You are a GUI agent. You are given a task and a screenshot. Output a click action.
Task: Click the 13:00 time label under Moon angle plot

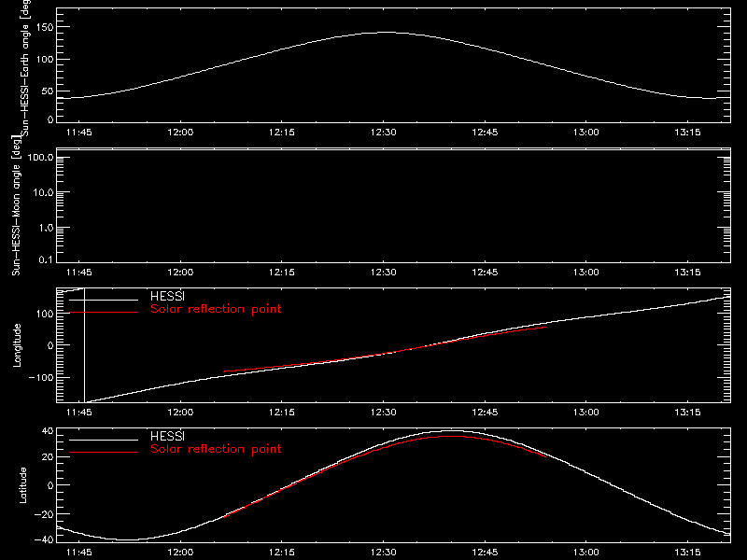tap(586, 273)
